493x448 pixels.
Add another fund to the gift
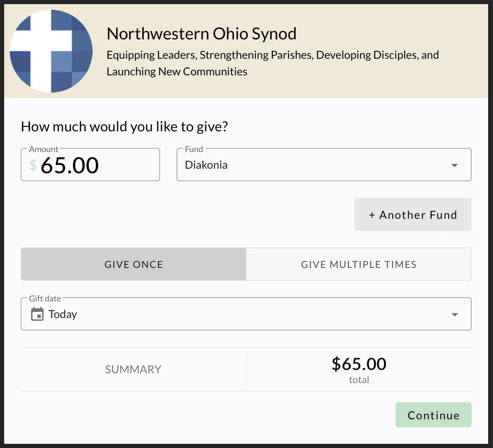coord(413,214)
